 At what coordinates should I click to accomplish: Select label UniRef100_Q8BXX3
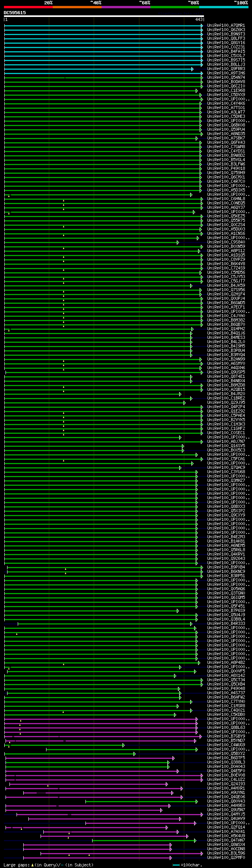226,507
